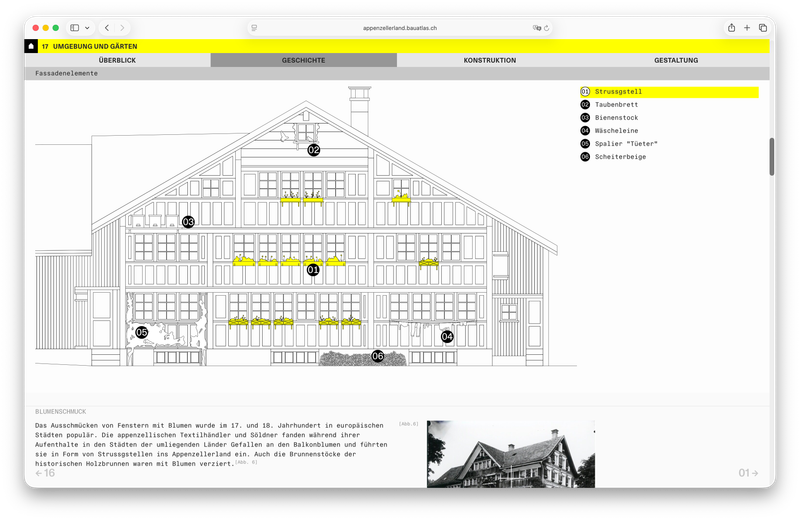
Task: Switch to the ÜBERBLICK tab
Action: pyautogui.click(x=117, y=60)
